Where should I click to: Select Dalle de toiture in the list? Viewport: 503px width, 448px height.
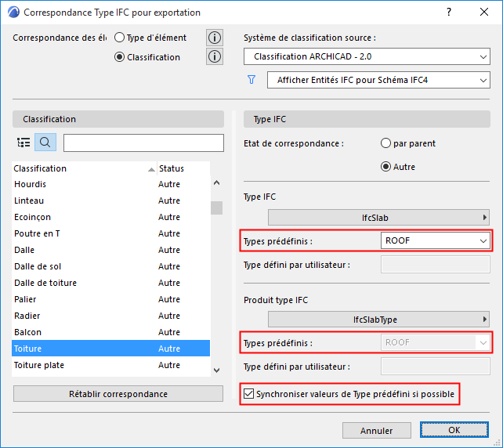(45, 283)
